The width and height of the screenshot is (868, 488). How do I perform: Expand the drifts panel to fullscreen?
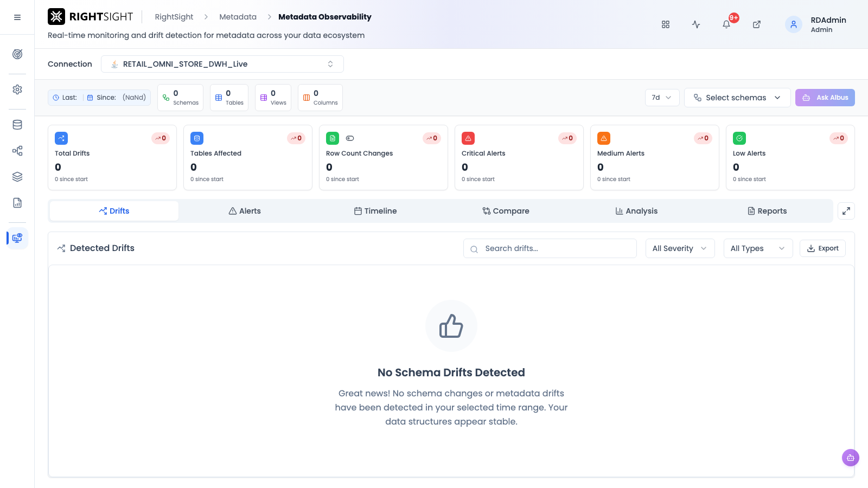846,211
